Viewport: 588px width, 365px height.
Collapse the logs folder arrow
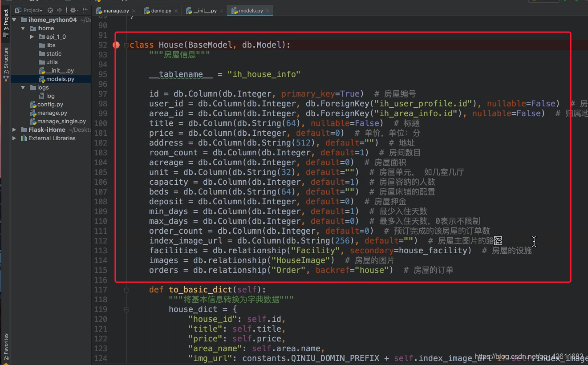[x=23, y=88]
